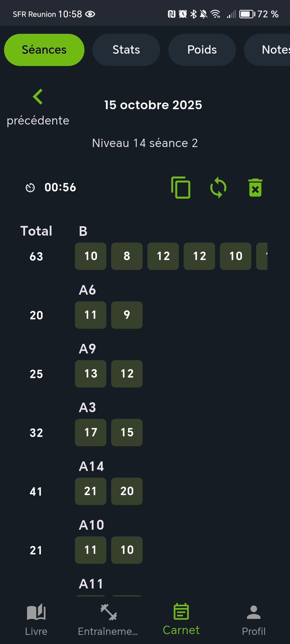
Task: Tap the 15 octobre 2025 date heading
Action: tap(153, 105)
